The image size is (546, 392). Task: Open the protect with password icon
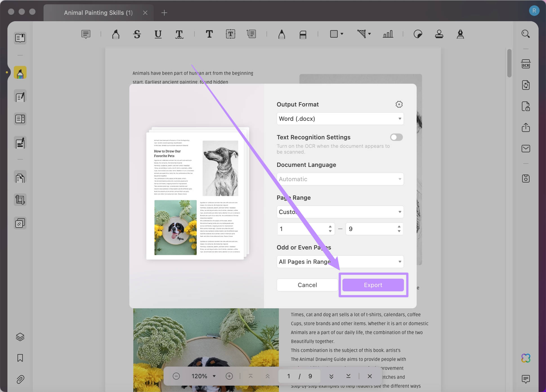tap(525, 106)
